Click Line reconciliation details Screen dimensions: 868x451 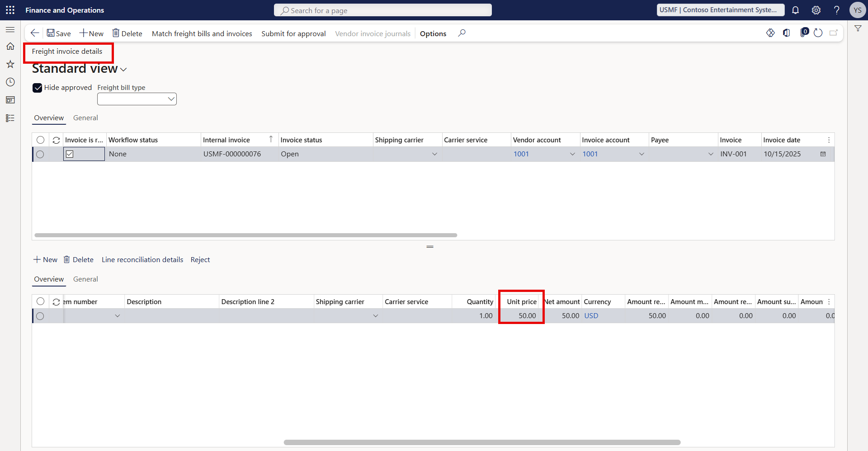pyautogui.click(x=142, y=260)
